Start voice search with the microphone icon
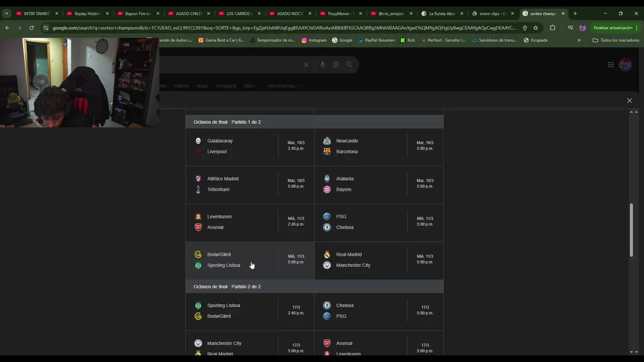 point(323,65)
